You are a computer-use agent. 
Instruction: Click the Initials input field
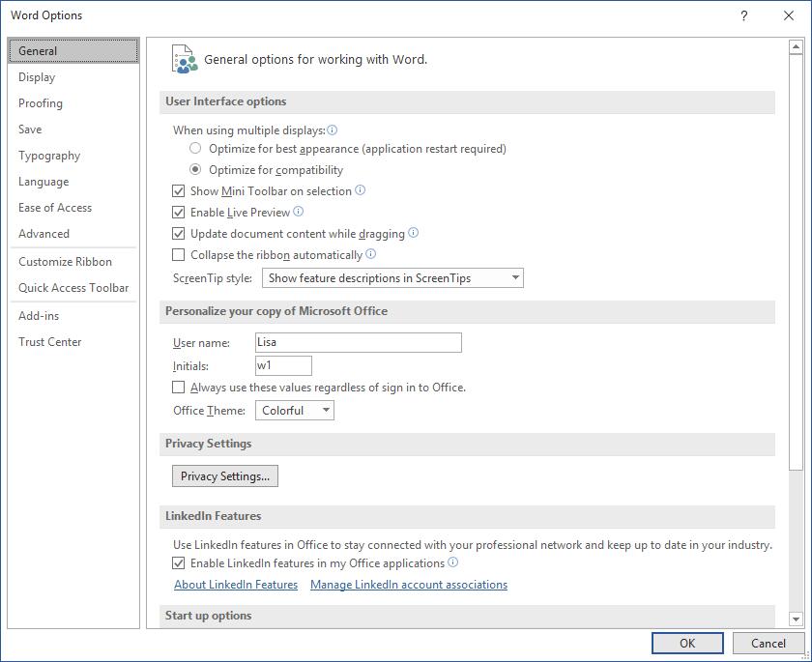(283, 365)
